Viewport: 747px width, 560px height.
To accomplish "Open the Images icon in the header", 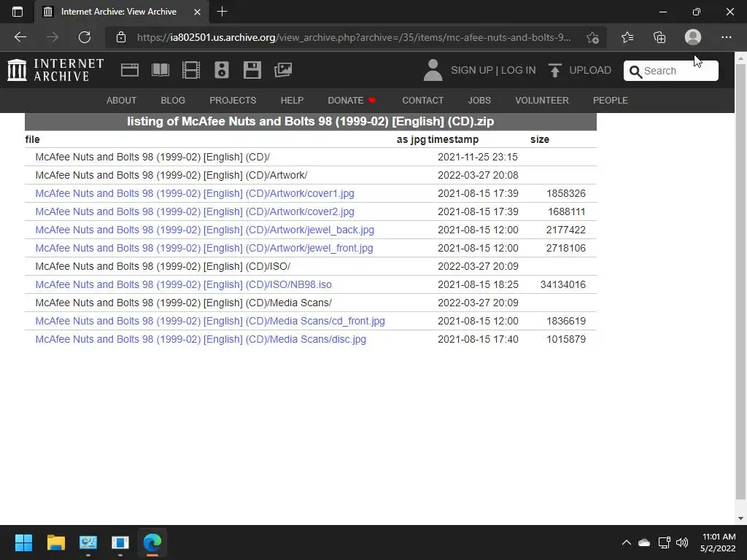I will [x=283, y=70].
